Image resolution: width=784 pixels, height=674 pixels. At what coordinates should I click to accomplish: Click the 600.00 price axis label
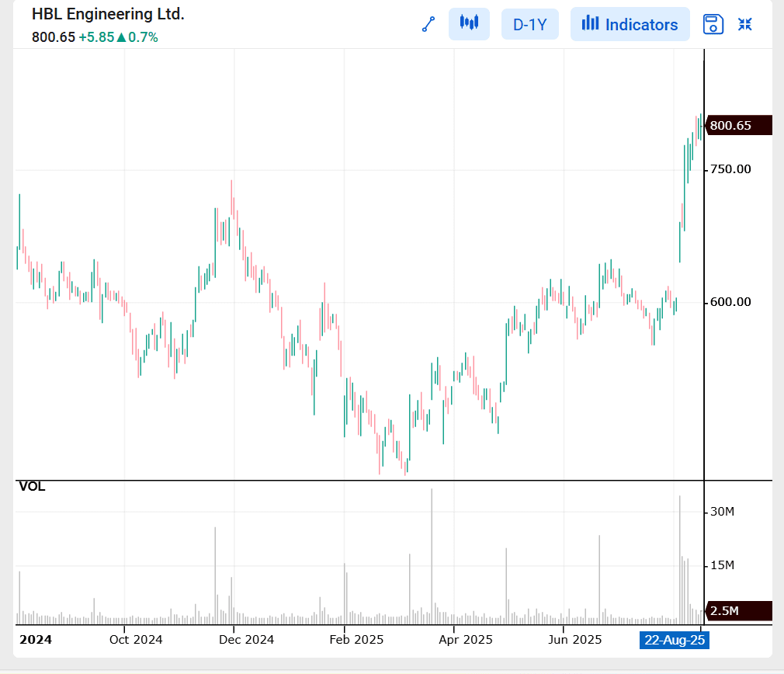point(730,302)
